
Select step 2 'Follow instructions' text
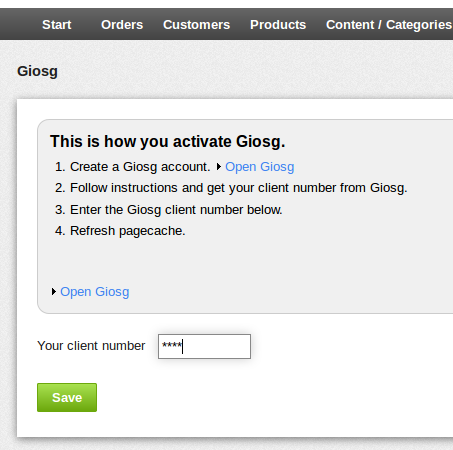pyautogui.click(x=239, y=188)
